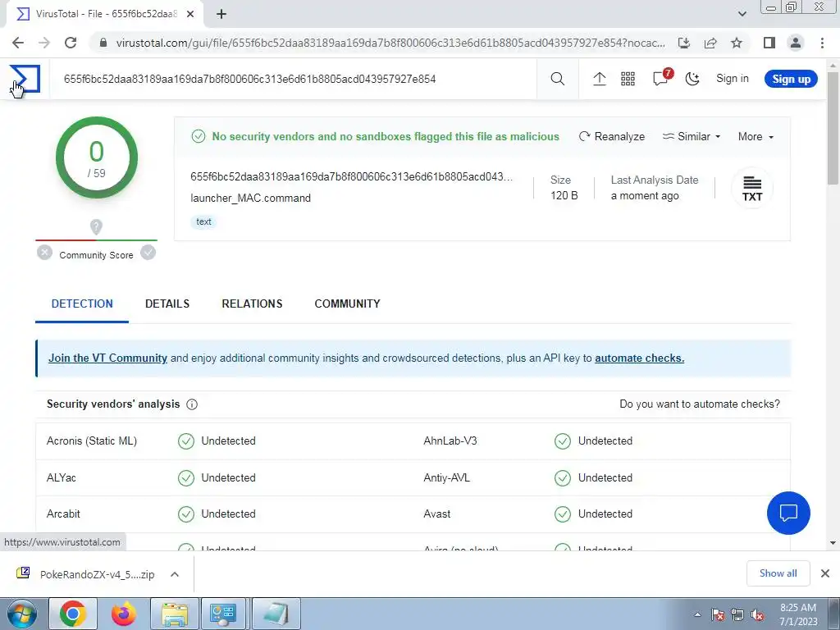This screenshot has width=840, height=630.
Task: Open the notifications speech bubble icon
Action: coord(661,78)
